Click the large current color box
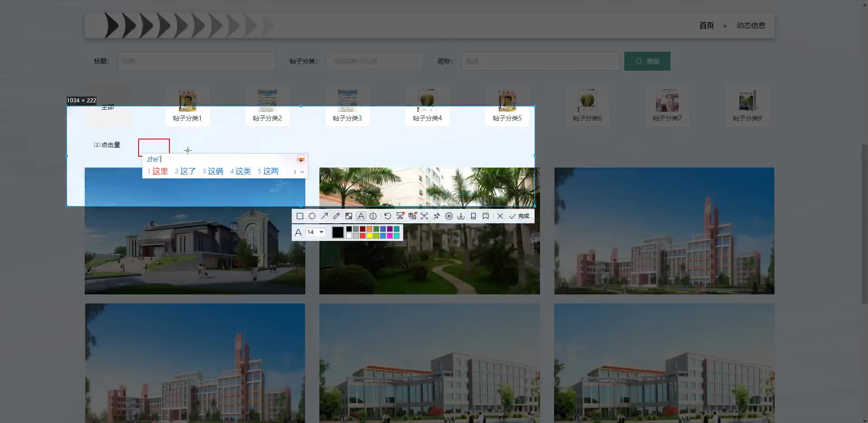Viewport: 868px width, 423px height. click(338, 232)
